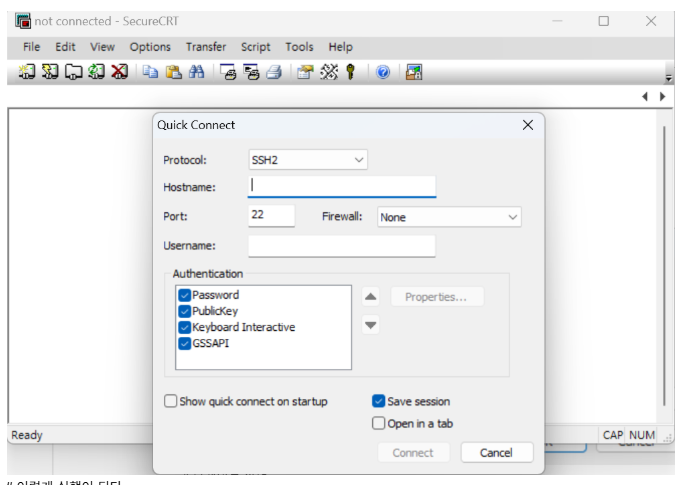Screen dimensions: 679x485
Task: Click the Hostname input field
Action: pos(342,187)
